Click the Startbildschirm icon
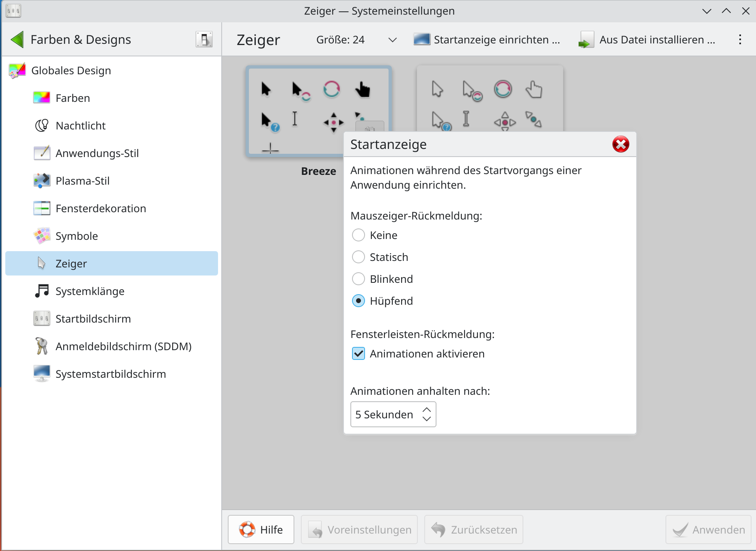 pyautogui.click(x=41, y=319)
